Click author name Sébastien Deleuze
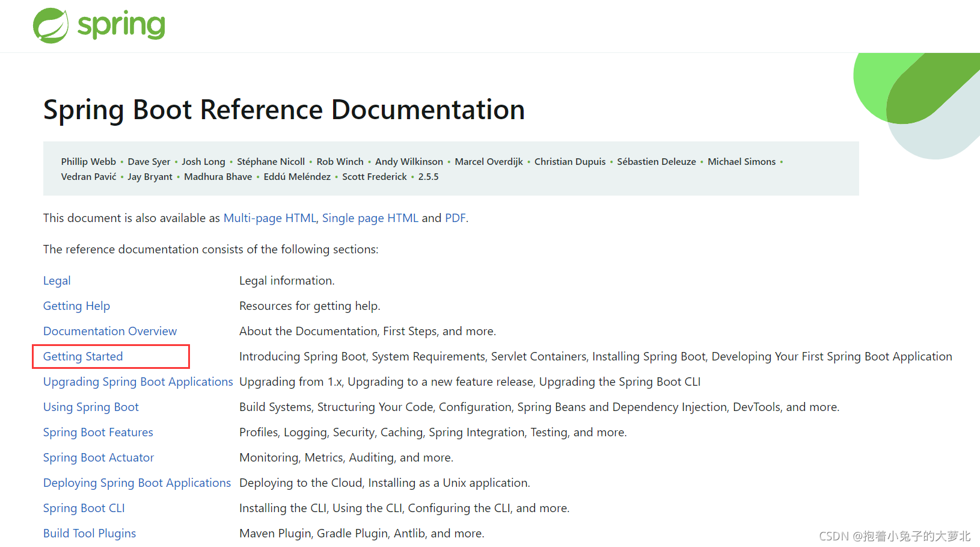Viewport: 980px width, 547px height. [657, 162]
